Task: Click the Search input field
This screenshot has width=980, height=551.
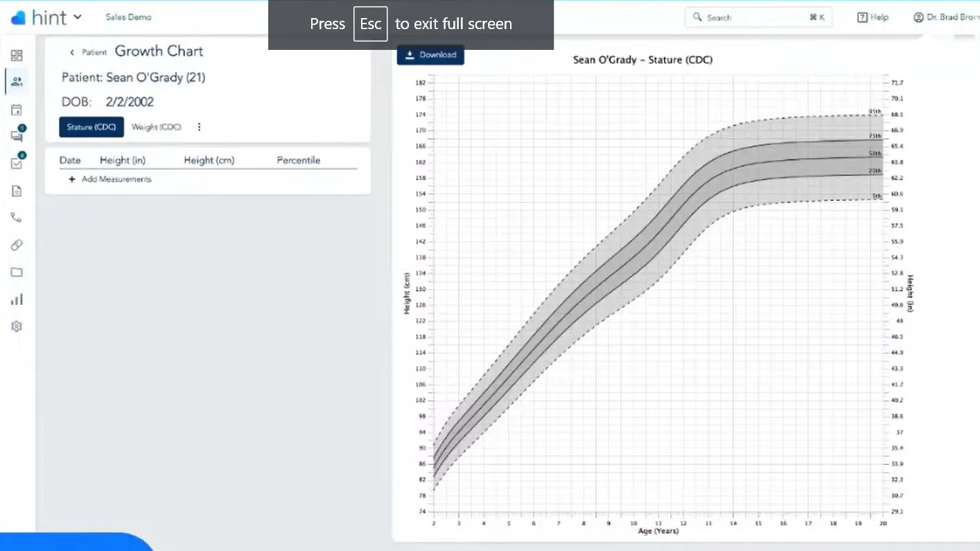Action: pos(755,17)
